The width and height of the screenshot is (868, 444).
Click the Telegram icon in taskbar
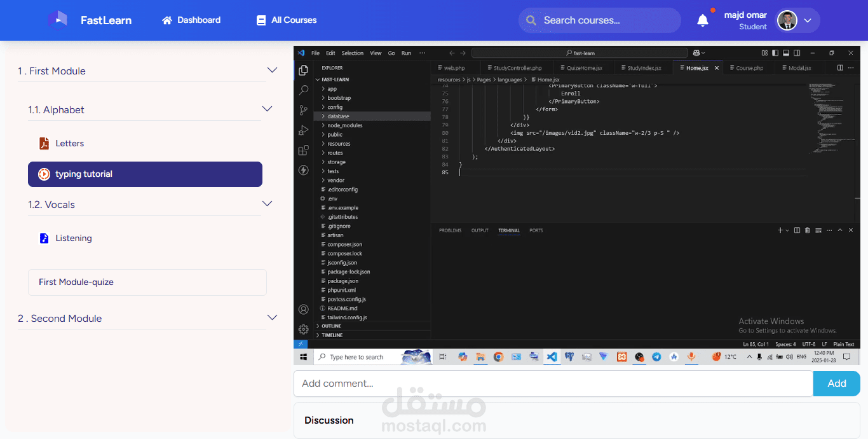click(x=656, y=357)
